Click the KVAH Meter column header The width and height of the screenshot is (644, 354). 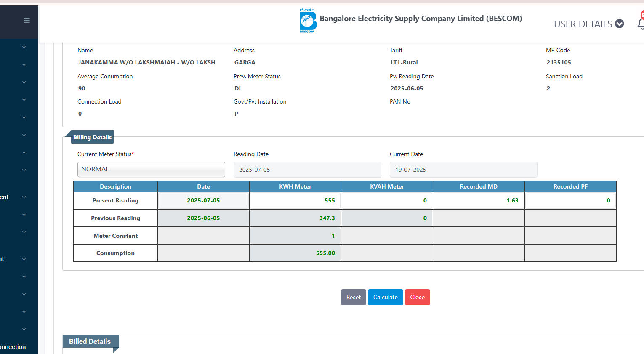387,186
